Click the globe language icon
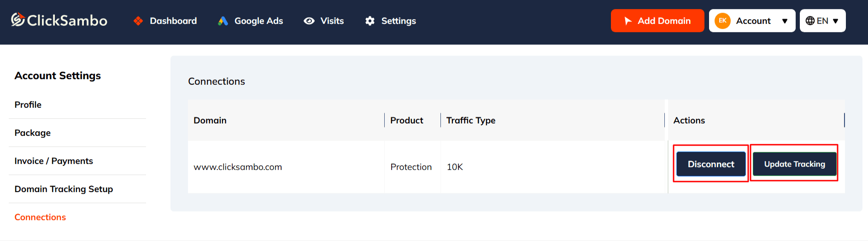868x241 pixels. [810, 21]
